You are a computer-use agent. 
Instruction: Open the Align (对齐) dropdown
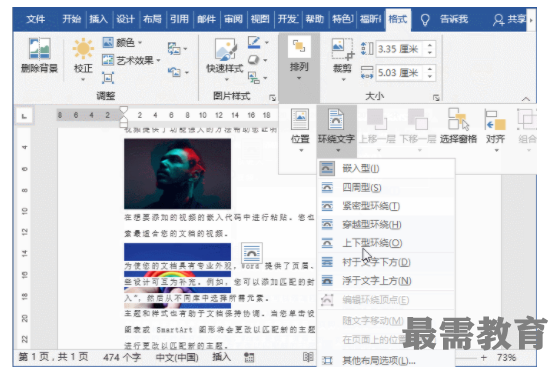pos(495,130)
